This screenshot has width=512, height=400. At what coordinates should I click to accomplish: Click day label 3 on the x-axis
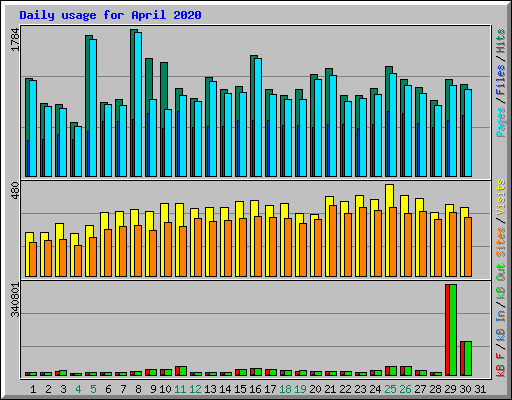(63, 389)
